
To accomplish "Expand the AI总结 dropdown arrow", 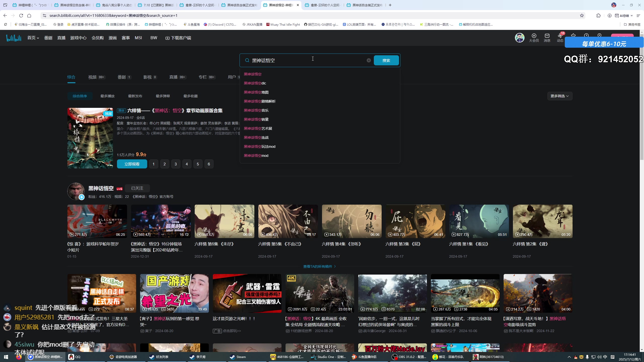I will tap(631, 16).
